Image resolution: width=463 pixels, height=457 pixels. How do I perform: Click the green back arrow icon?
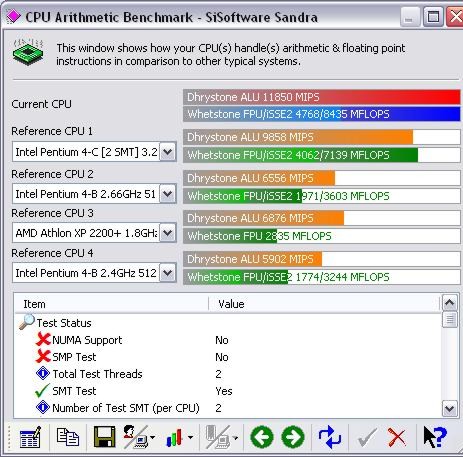(262, 437)
